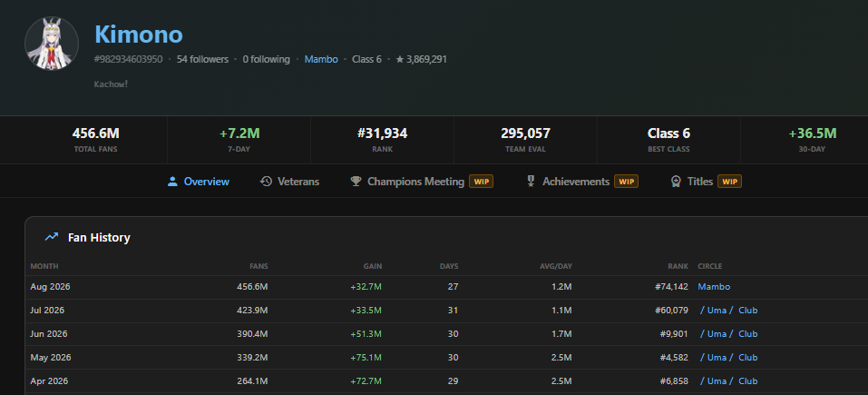Click the +7.2M 7-Day stat
This screenshot has width=868, height=395.
point(239,139)
